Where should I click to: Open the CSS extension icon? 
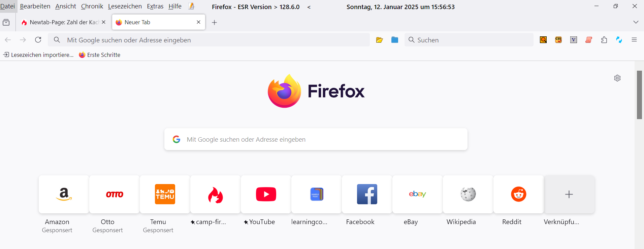coord(558,40)
